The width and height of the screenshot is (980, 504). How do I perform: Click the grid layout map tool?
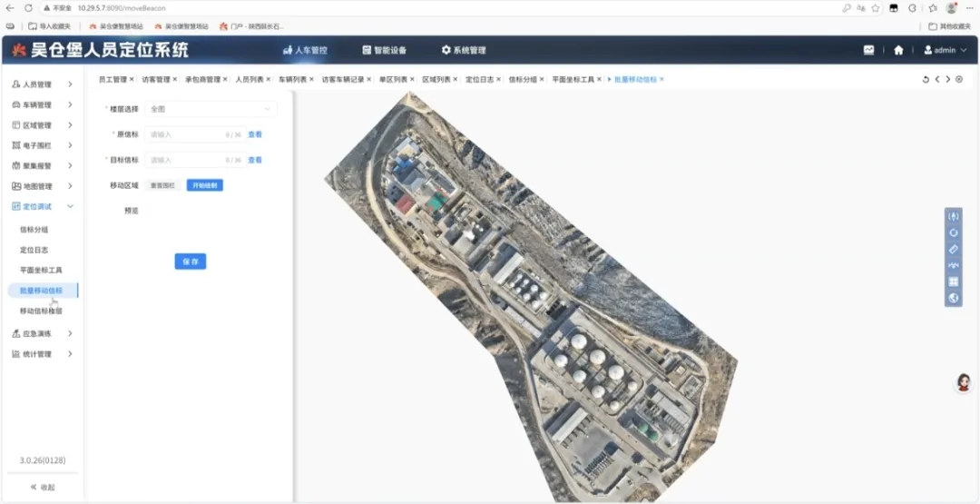click(x=953, y=282)
